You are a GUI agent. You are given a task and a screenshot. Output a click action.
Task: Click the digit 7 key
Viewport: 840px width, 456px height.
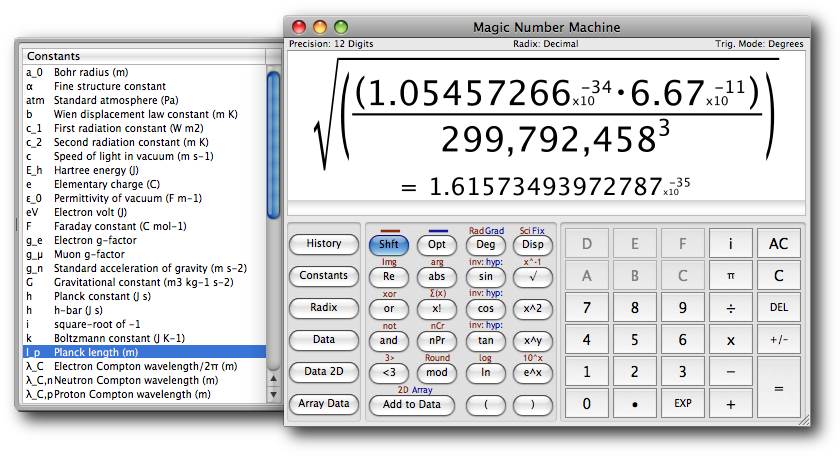(x=587, y=308)
